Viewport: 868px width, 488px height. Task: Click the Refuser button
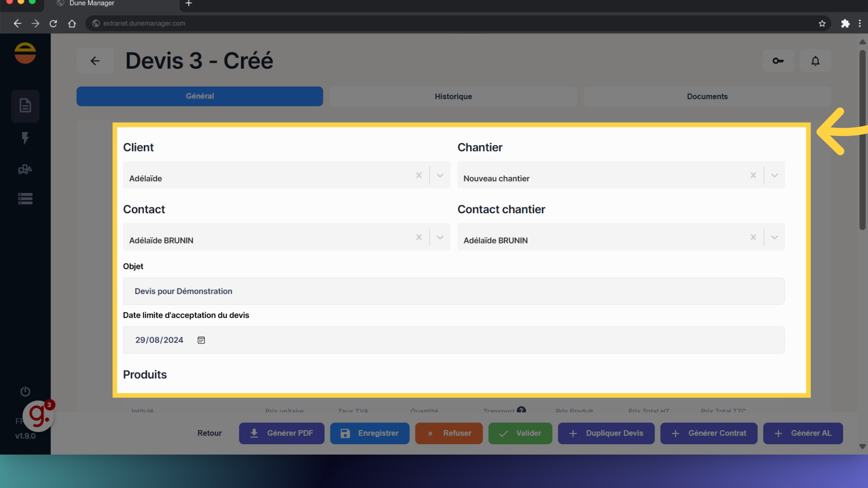click(x=448, y=433)
